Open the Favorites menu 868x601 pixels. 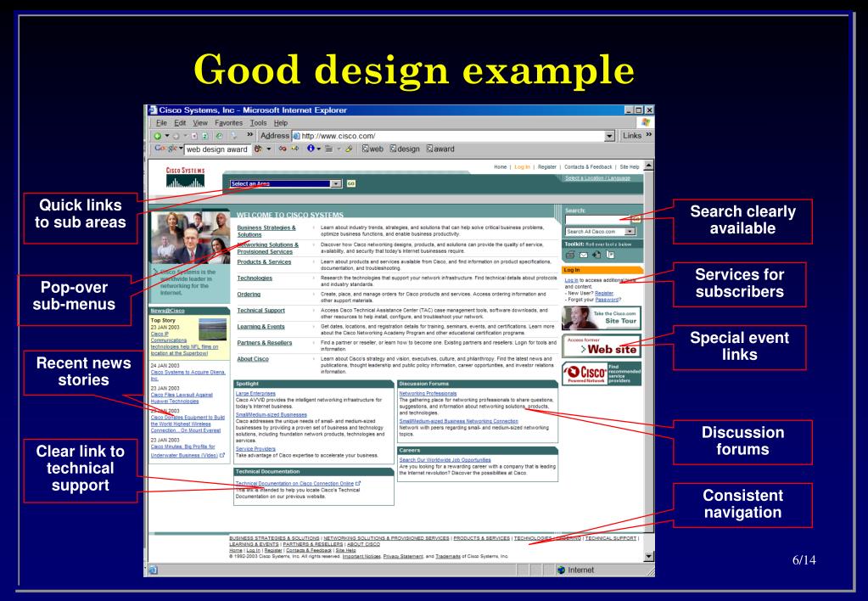pyautogui.click(x=228, y=123)
